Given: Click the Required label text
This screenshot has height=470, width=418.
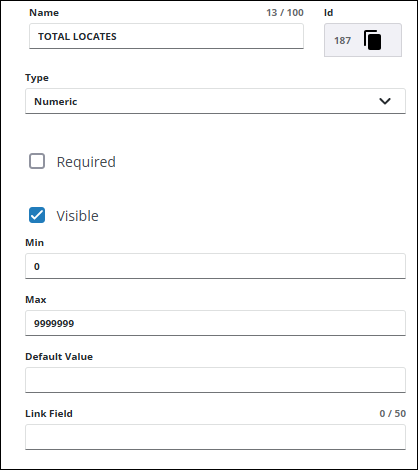Looking at the screenshot, I should pos(86,162).
